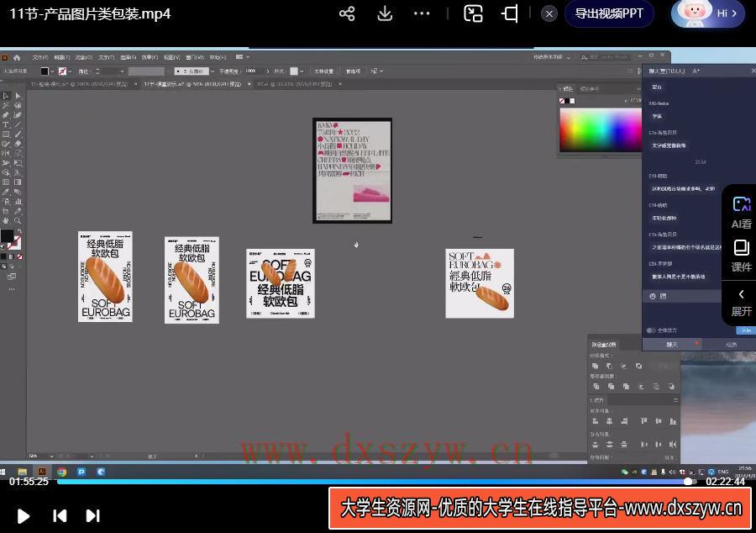Open the 课件 courseware panel
The height and width of the screenshot is (533, 756).
click(741, 256)
